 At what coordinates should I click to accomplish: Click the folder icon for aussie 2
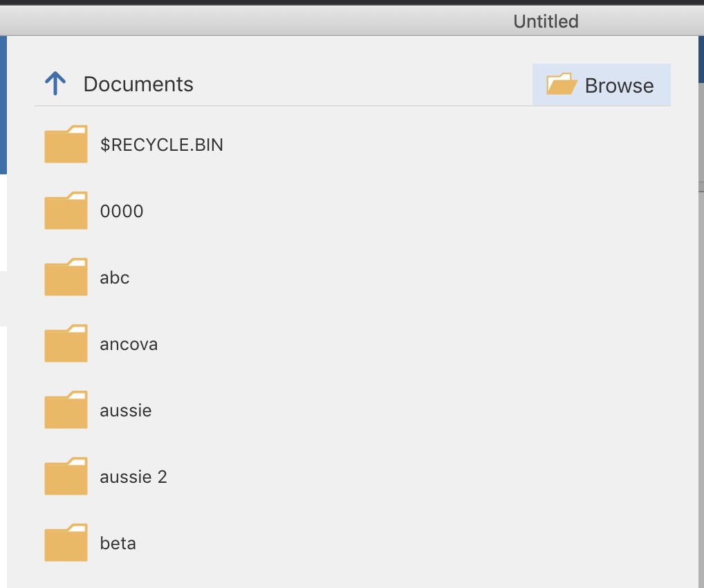pos(66,476)
